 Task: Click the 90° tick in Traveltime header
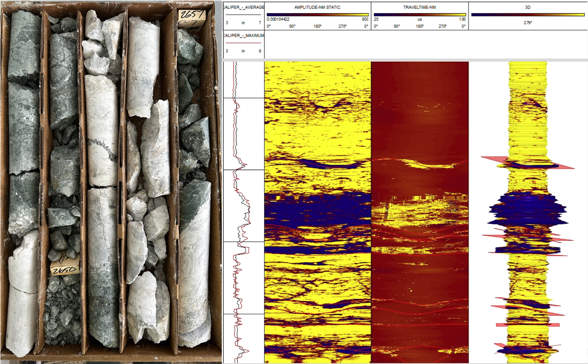397,26
